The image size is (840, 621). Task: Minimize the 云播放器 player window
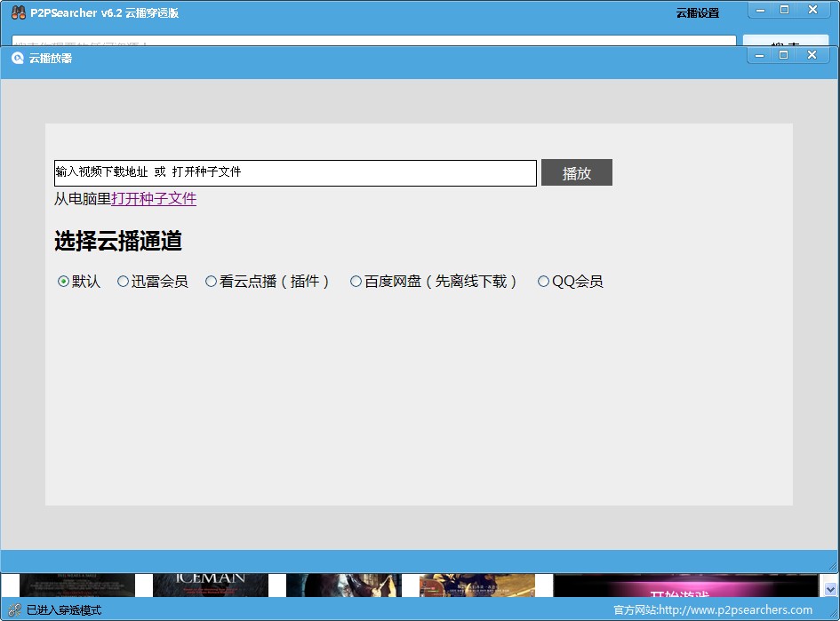(x=761, y=55)
